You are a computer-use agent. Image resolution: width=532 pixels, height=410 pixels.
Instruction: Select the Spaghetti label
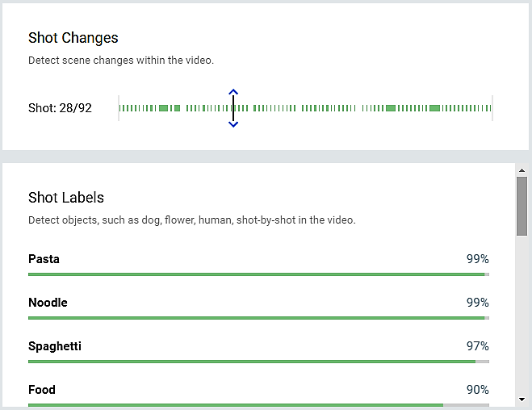click(55, 346)
